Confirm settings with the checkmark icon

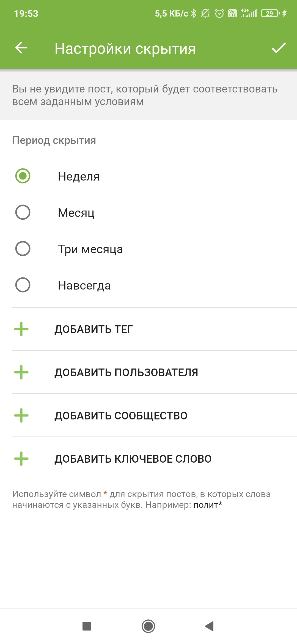coord(279,48)
